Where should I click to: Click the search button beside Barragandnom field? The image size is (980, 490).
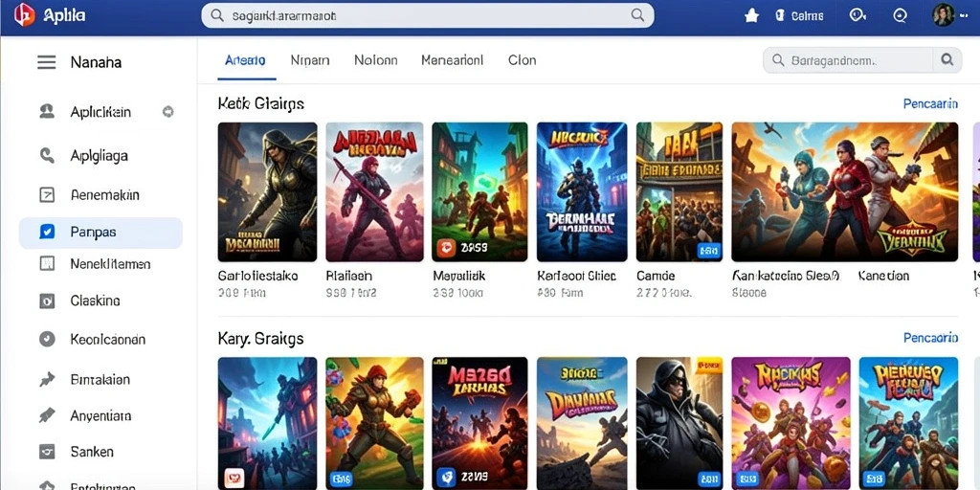pyautogui.click(x=947, y=60)
